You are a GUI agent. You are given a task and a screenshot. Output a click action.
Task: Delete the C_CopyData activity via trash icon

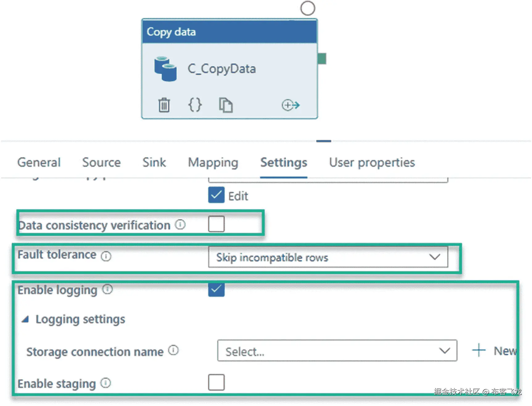coord(164,105)
